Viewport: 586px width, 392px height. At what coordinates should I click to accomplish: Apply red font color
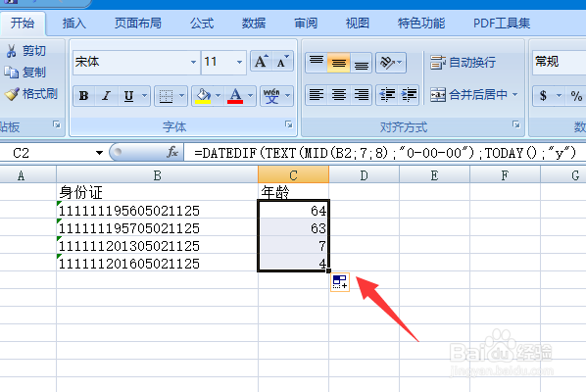point(235,96)
